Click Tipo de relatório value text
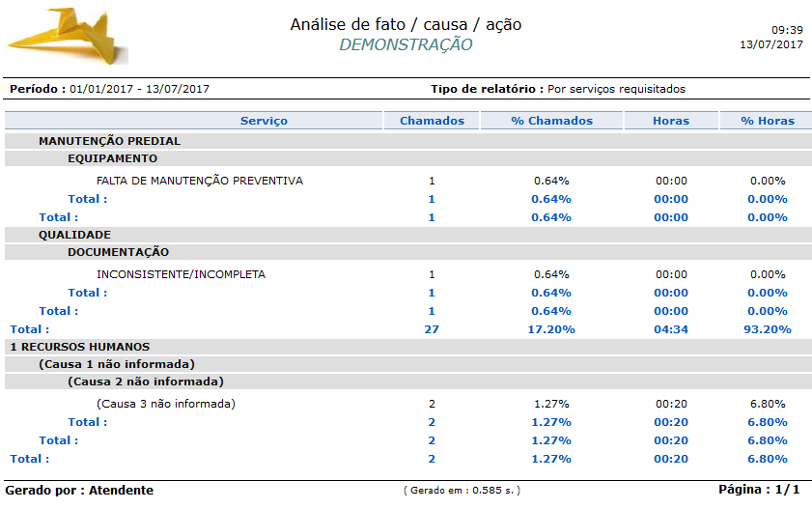812x509 pixels. coord(616,89)
